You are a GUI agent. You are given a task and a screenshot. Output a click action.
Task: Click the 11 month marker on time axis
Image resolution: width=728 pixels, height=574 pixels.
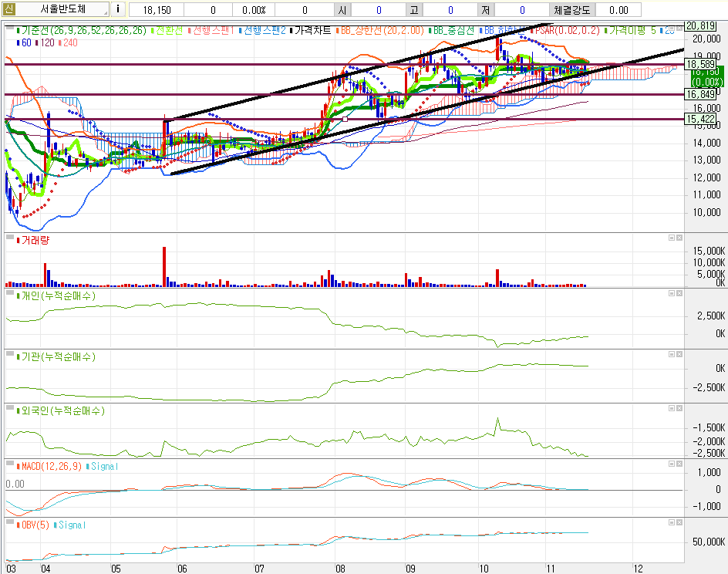[550, 569]
